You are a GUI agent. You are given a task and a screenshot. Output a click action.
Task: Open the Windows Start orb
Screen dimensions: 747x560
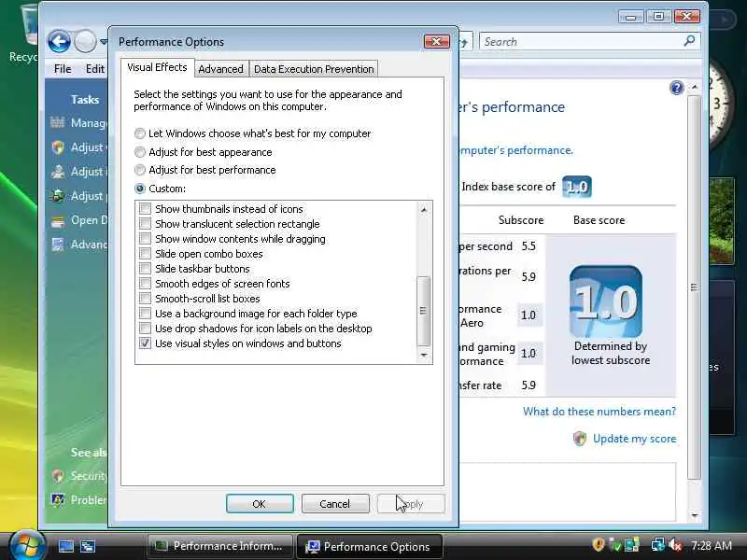point(27,545)
